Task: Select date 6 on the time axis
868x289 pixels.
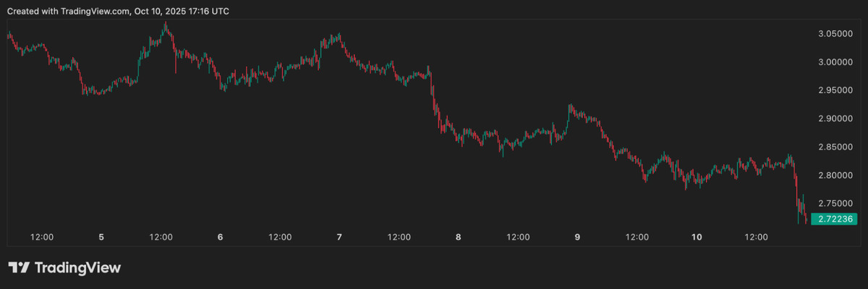Action: 220,237
